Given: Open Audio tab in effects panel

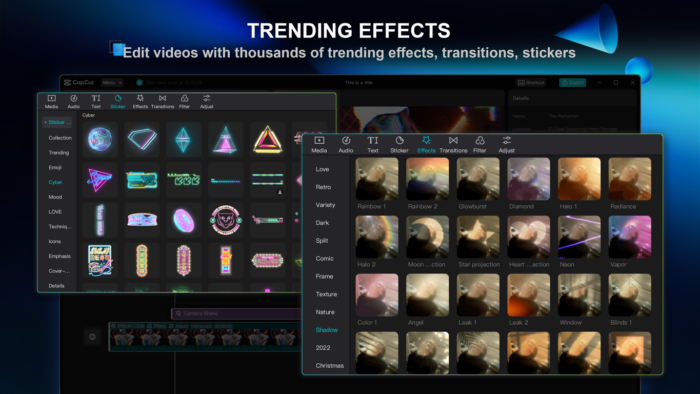Looking at the screenshot, I should [346, 145].
